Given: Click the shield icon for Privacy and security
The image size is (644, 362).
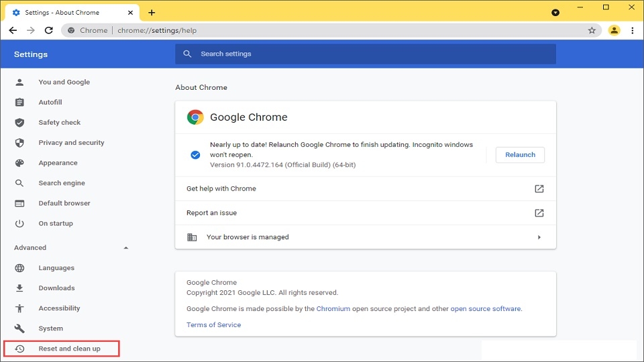Looking at the screenshot, I should (x=19, y=142).
